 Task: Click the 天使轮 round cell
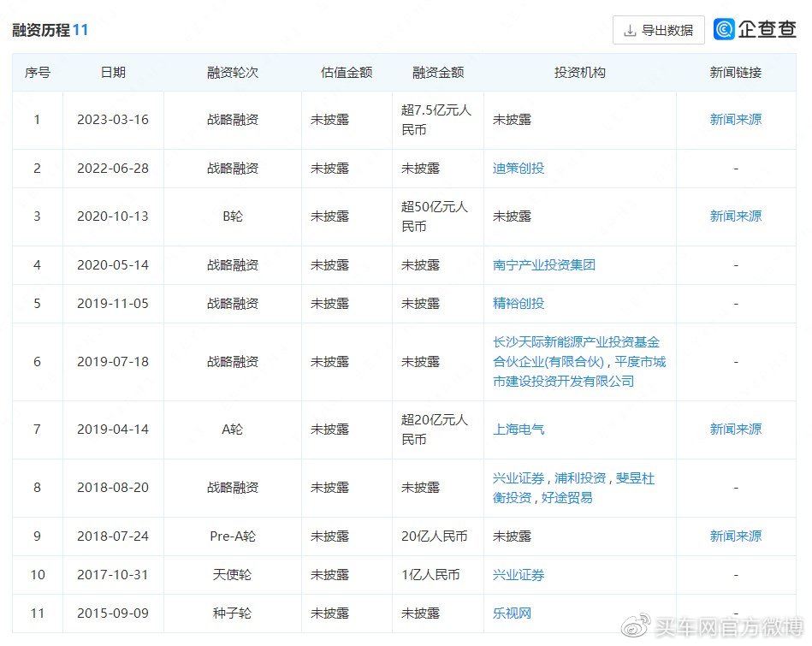tap(233, 575)
